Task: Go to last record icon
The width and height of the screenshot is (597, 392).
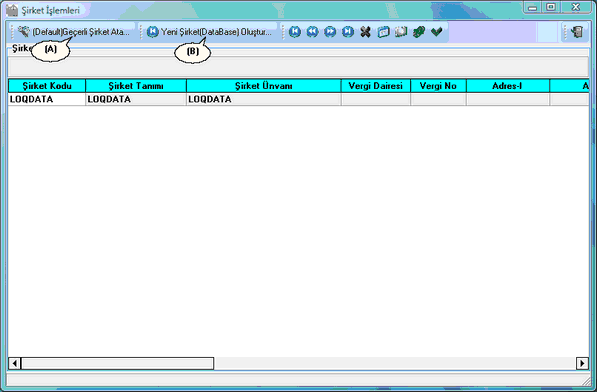Action: click(348, 32)
